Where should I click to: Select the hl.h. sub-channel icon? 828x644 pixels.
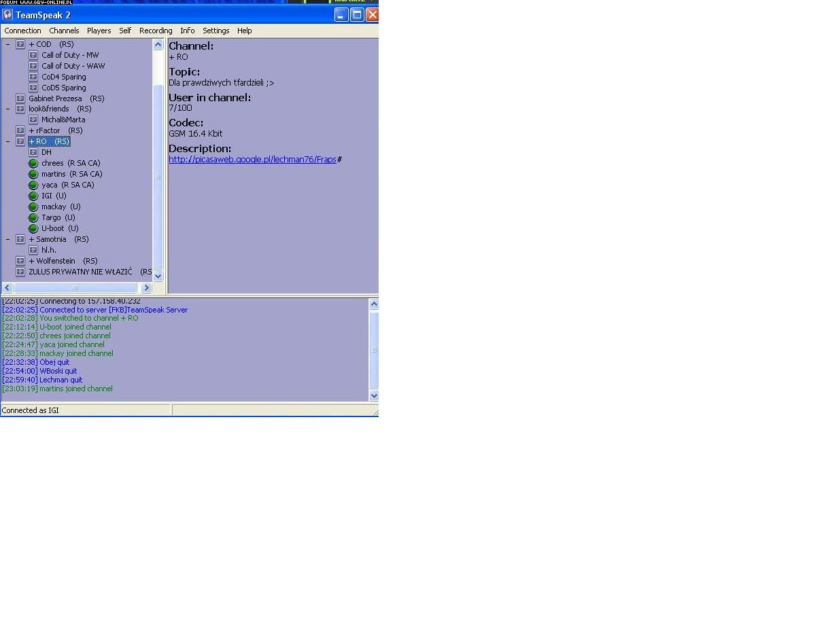(x=33, y=250)
